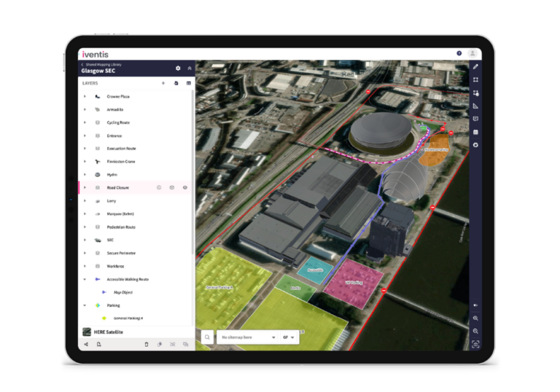Click the layers panel scrollbar
The image size is (560, 392).
(x=193, y=171)
